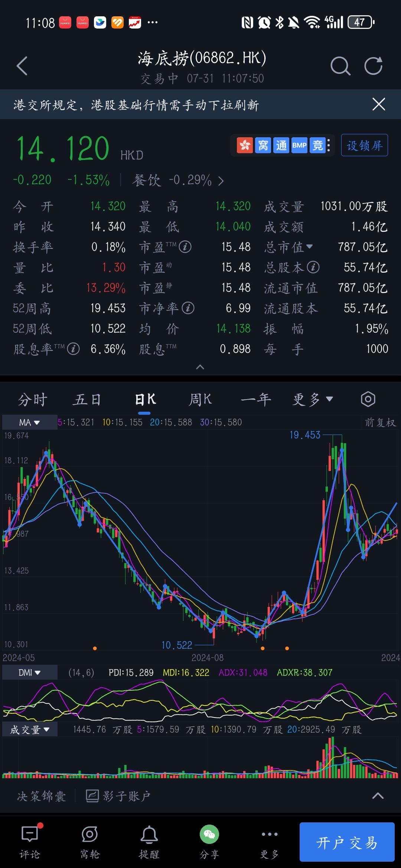Change 前复权 adjustment setting
Screen dimensions: 401x868
(x=380, y=422)
